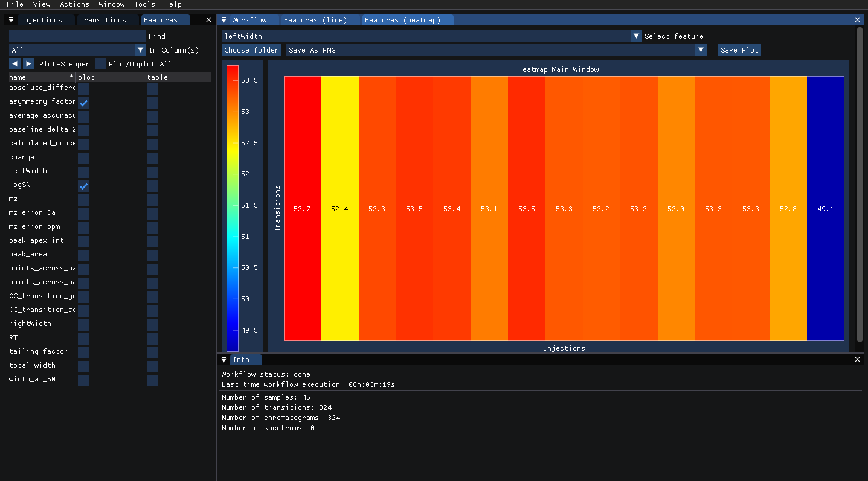Open the Help menu

(173, 4)
